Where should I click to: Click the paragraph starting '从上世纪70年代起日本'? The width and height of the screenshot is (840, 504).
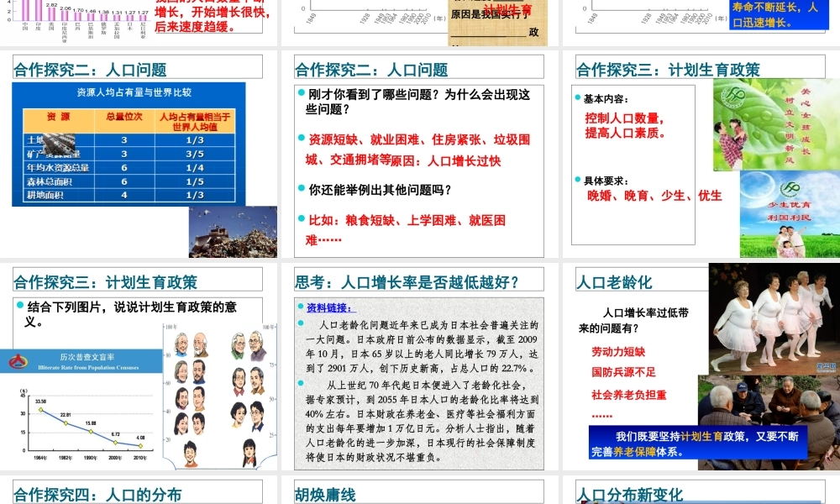(x=422, y=422)
